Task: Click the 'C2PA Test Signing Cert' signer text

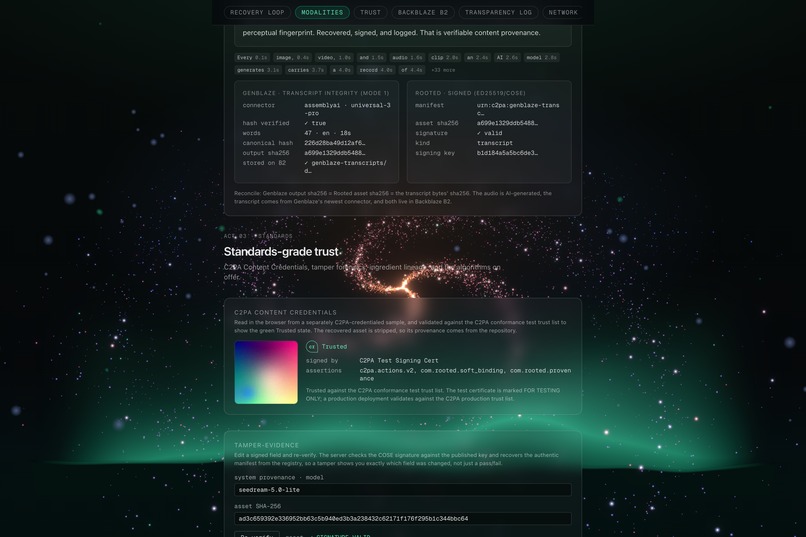Action: point(399,361)
